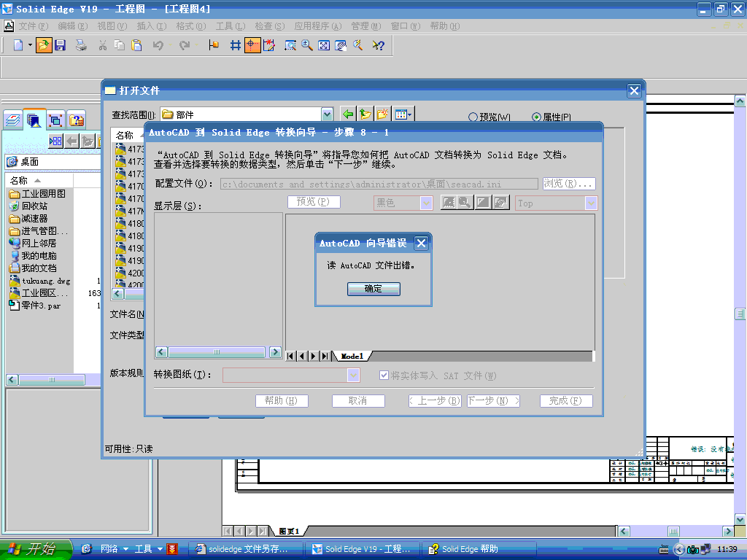Viewport: 747px width, 560px height.
Task: Open the 插入(I) menu
Action: [152, 26]
